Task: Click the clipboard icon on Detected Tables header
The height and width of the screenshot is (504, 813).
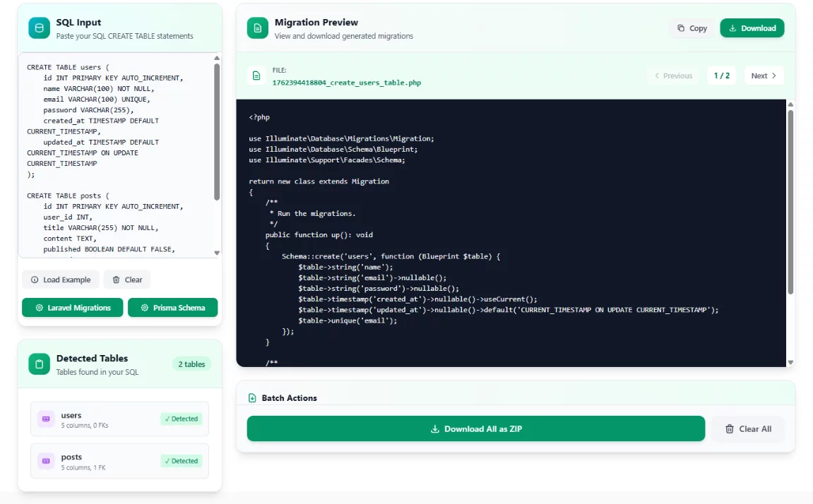Action: tap(39, 364)
